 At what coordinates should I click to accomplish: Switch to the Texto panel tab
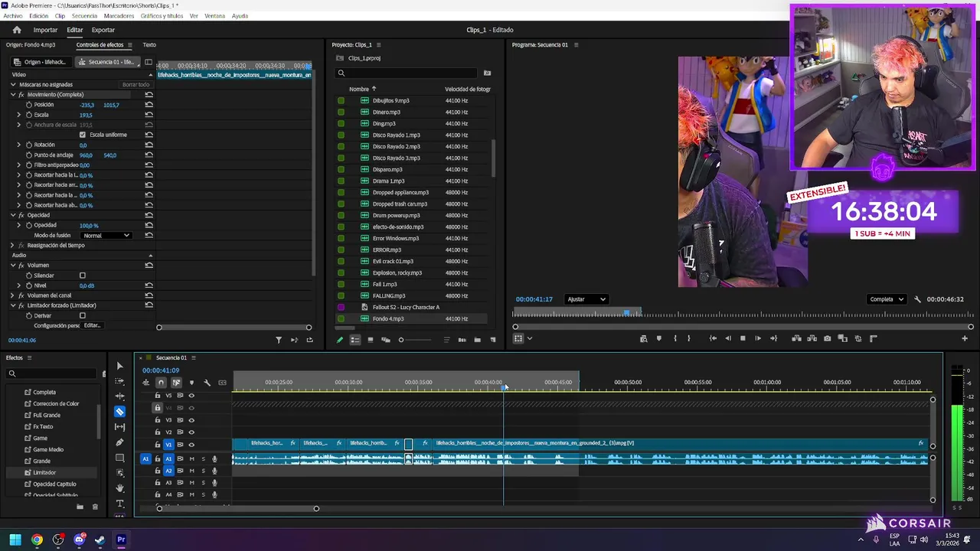tap(149, 45)
